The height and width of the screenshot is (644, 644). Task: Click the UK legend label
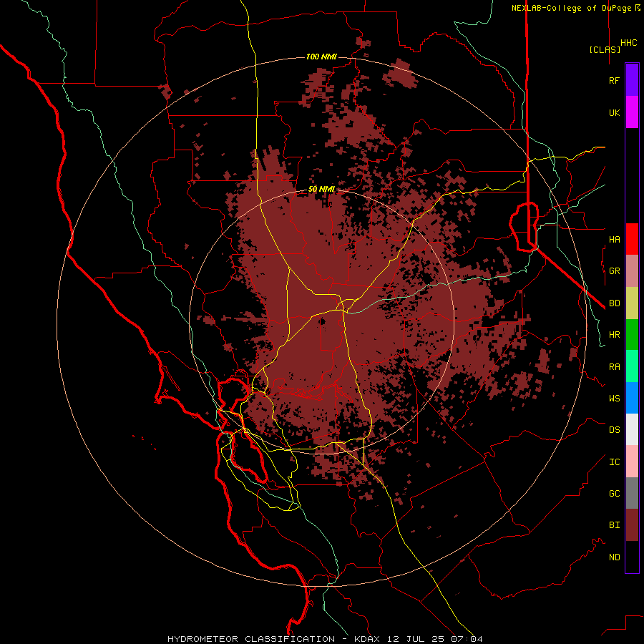[x=614, y=112]
